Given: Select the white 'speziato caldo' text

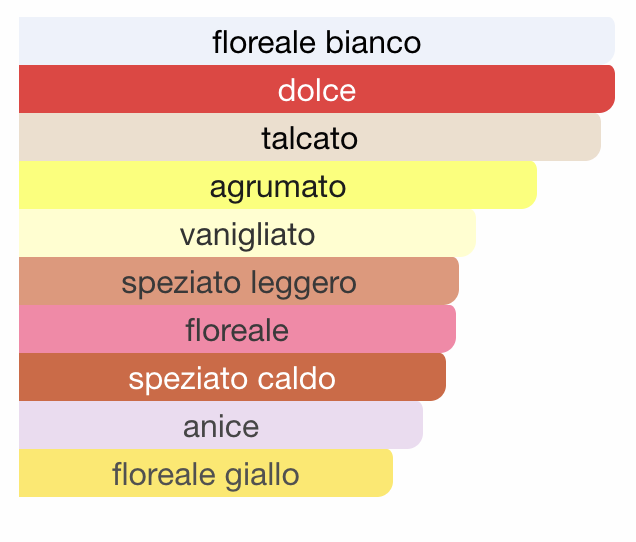Looking at the screenshot, I should click(x=232, y=379).
